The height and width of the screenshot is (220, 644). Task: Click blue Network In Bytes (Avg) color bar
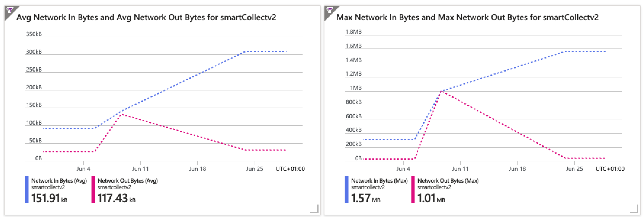tap(27, 190)
